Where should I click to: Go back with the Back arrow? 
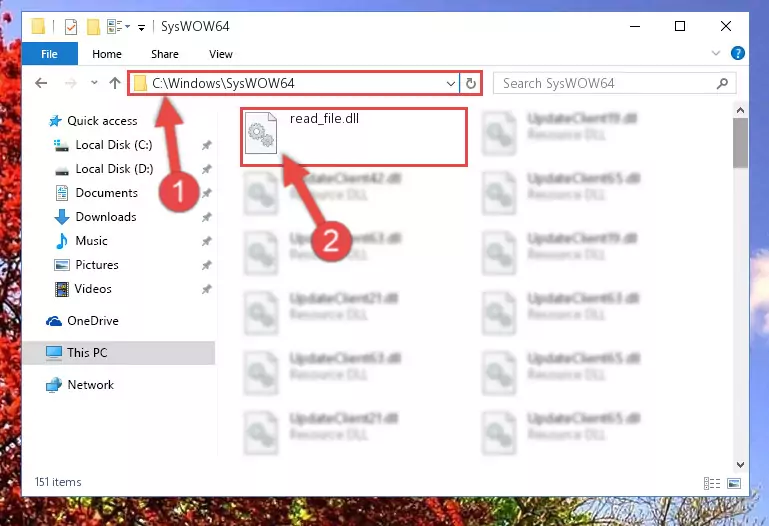click(41, 83)
